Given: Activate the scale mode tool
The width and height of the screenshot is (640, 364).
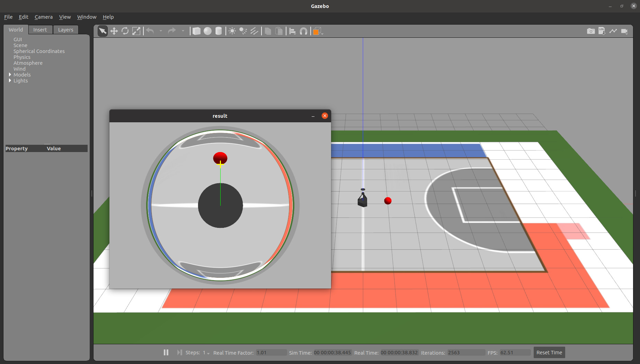Looking at the screenshot, I should [136, 31].
